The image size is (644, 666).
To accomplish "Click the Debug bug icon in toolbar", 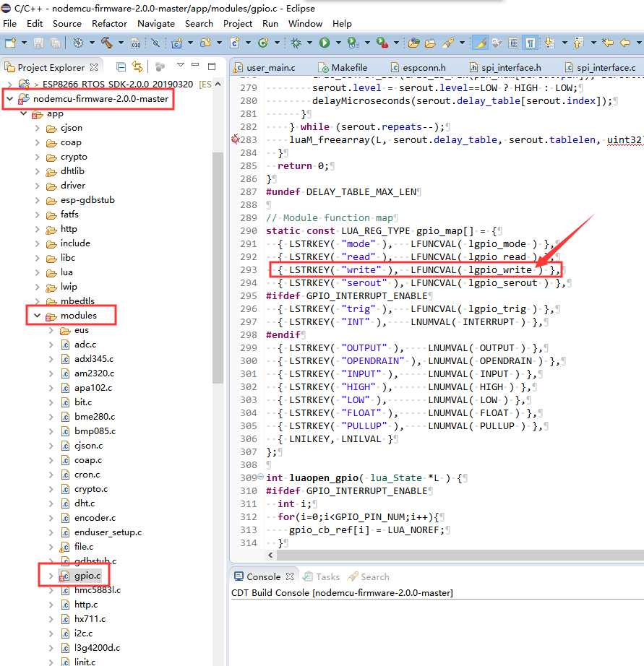I will click(296, 43).
